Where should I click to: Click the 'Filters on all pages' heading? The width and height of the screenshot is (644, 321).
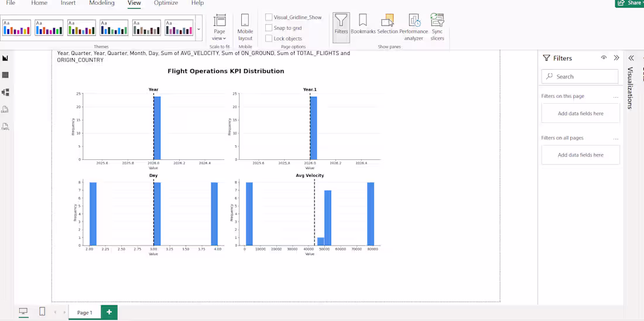[x=562, y=138]
